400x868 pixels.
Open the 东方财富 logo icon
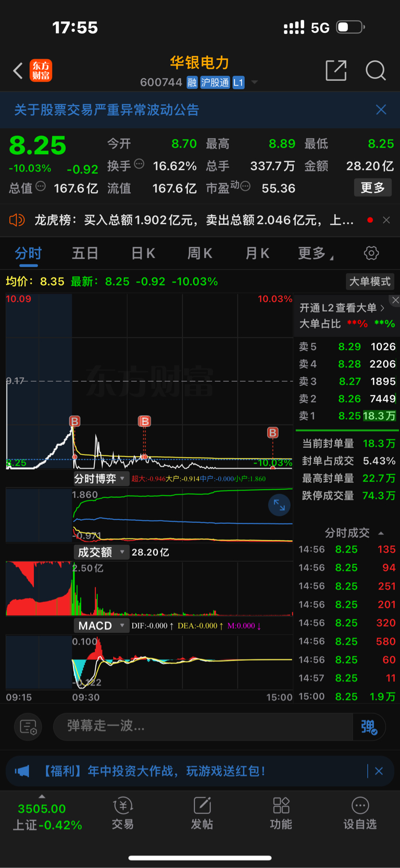41,70
